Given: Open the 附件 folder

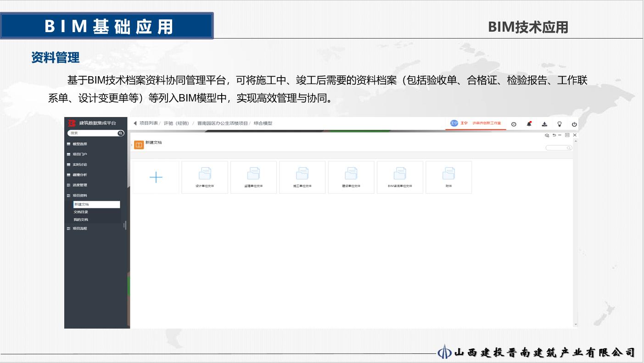Looking at the screenshot, I should 448,177.
